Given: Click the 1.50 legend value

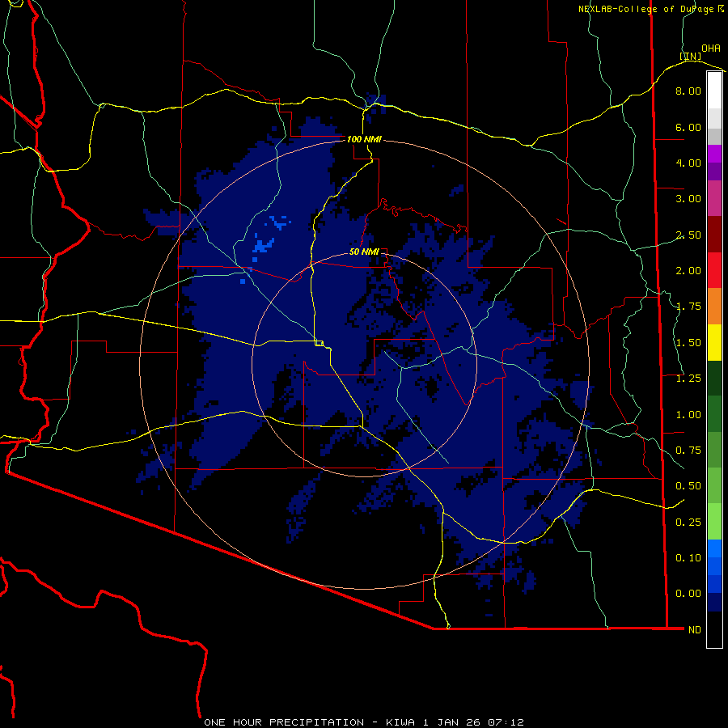Looking at the screenshot, I should [688, 343].
